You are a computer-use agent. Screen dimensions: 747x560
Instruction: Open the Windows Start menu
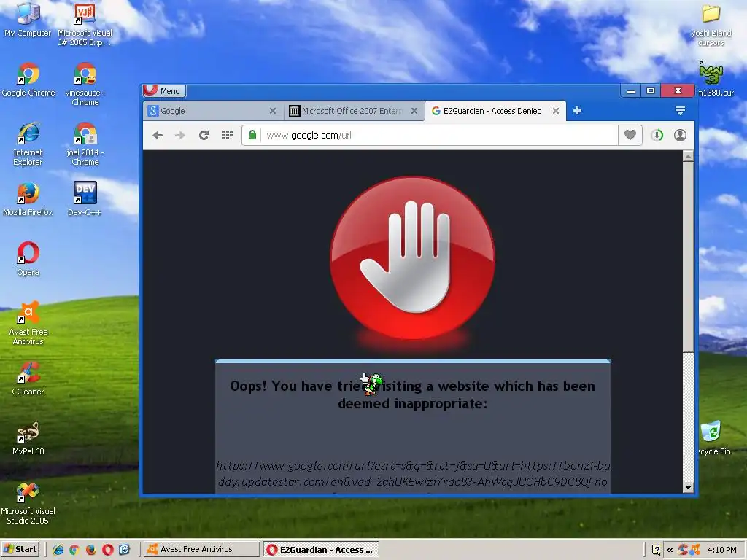pos(20,549)
